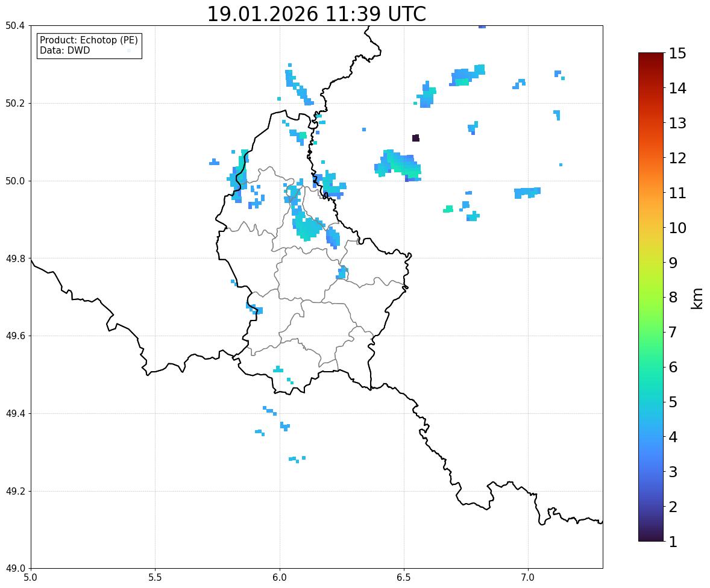Click the latitude label '49.2'
The width and height of the screenshot is (710, 588).
coord(15,491)
